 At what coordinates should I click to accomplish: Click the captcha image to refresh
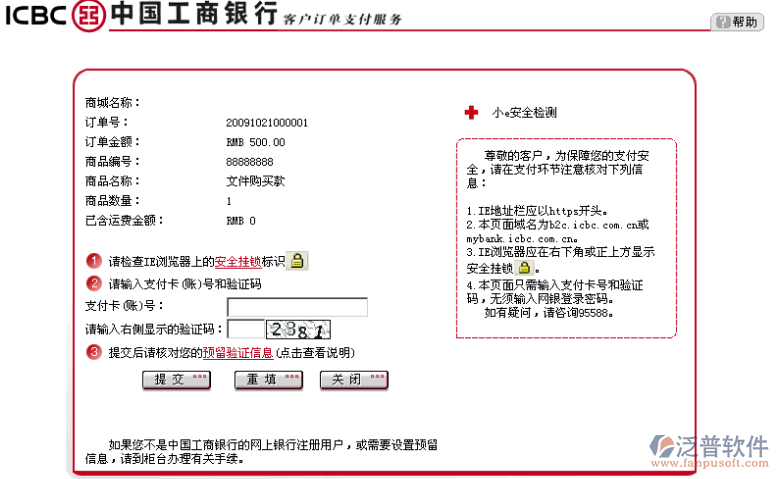pyautogui.click(x=298, y=329)
